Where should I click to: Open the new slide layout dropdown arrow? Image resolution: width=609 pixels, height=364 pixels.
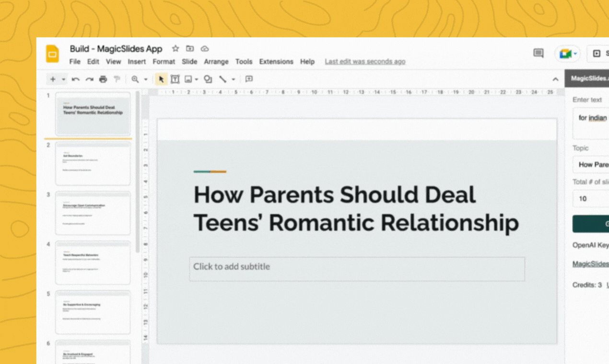coord(63,80)
